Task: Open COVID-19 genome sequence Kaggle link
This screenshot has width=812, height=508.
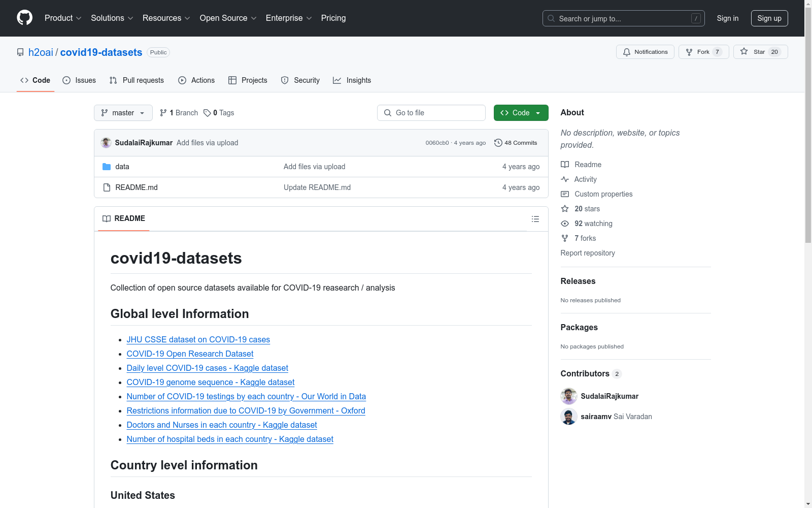Action: pos(211,382)
